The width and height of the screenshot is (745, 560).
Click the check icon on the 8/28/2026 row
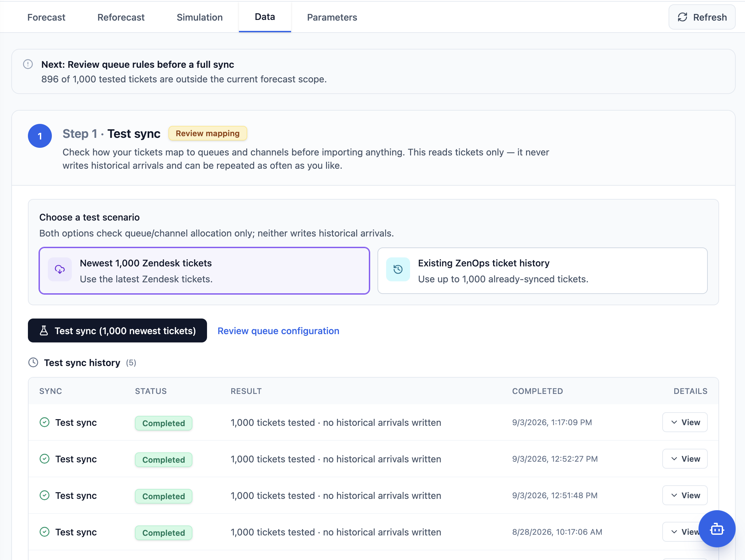45,532
